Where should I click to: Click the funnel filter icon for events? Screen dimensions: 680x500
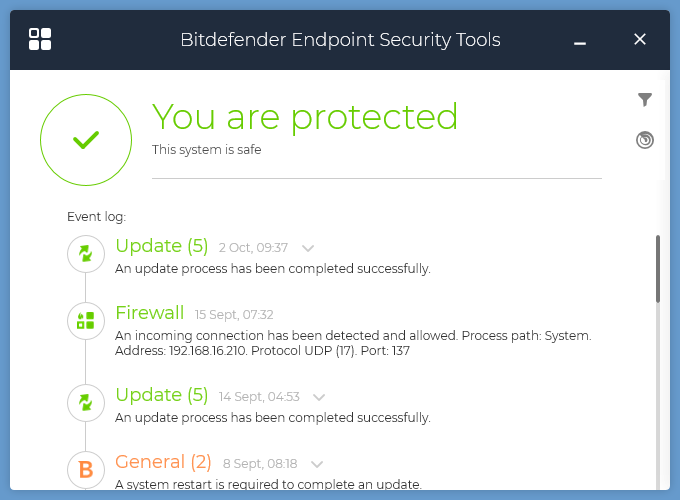point(645,99)
